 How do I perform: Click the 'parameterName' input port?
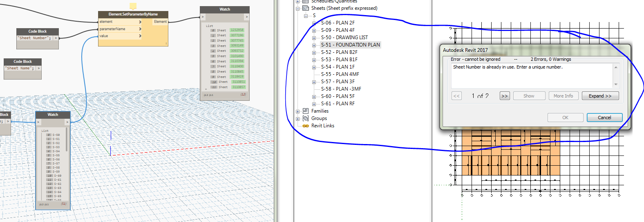coord(120,29)
